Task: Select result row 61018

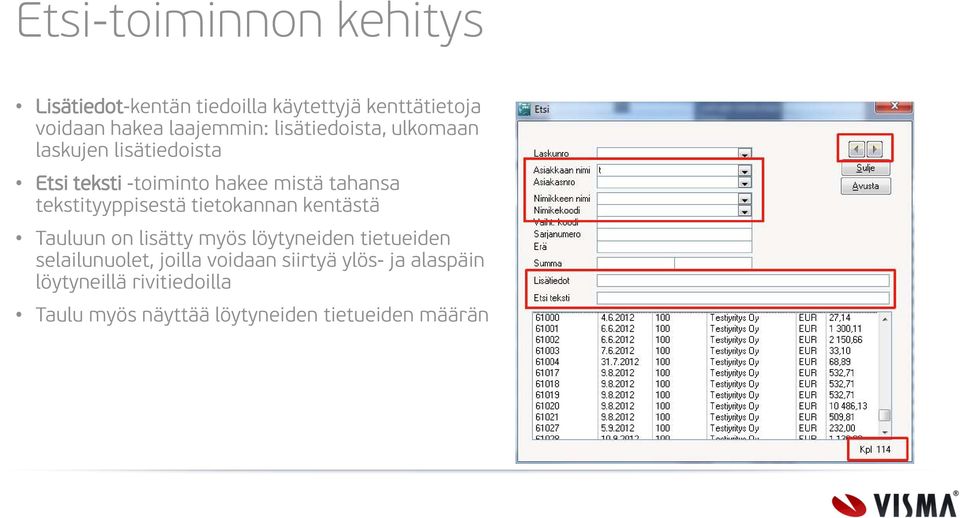Action: pos(706,384)
